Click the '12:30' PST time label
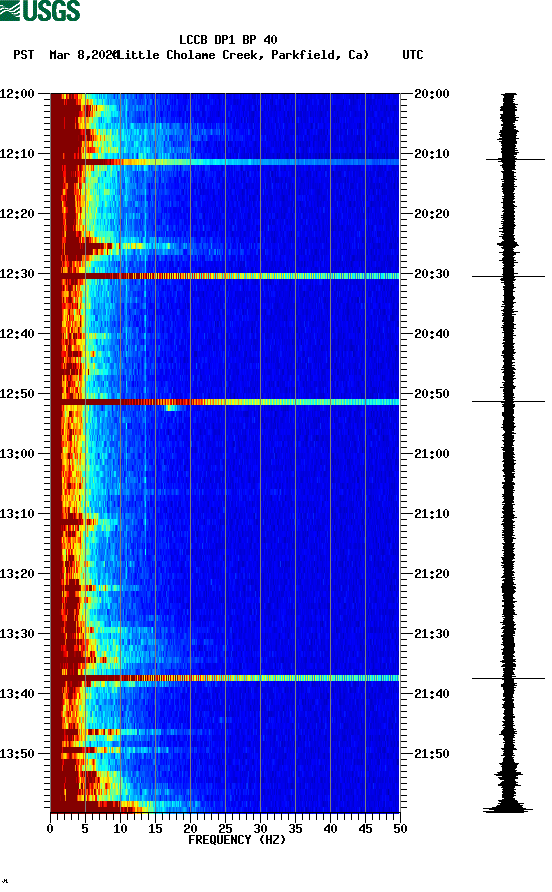The image size is (552, 892). pyautogui.click(x=17, y=274)
